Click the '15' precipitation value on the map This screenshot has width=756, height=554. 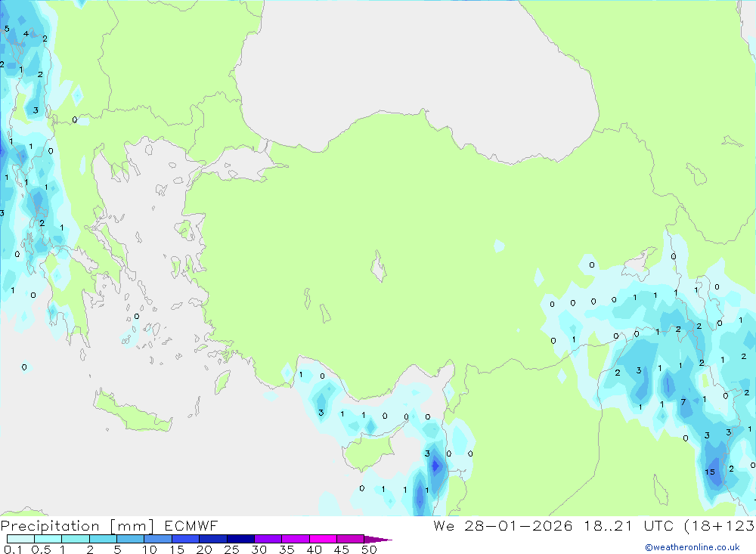710,472
